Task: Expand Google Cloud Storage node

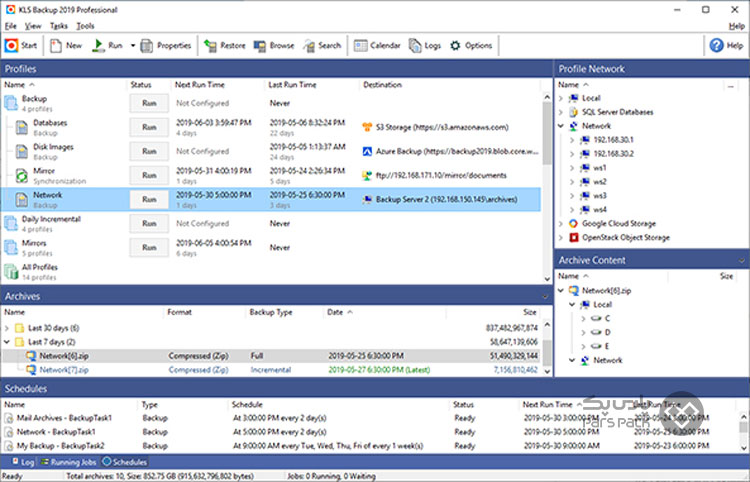Action: (x=562, y=223)
